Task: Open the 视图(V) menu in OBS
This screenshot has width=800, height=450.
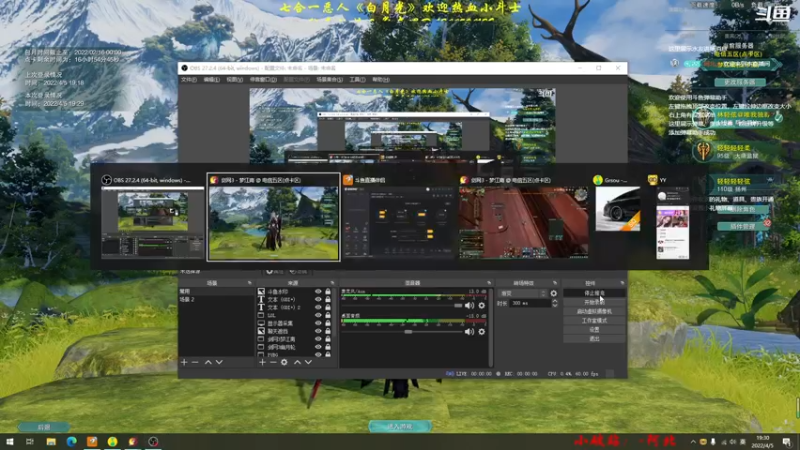Action: point(235,80)
